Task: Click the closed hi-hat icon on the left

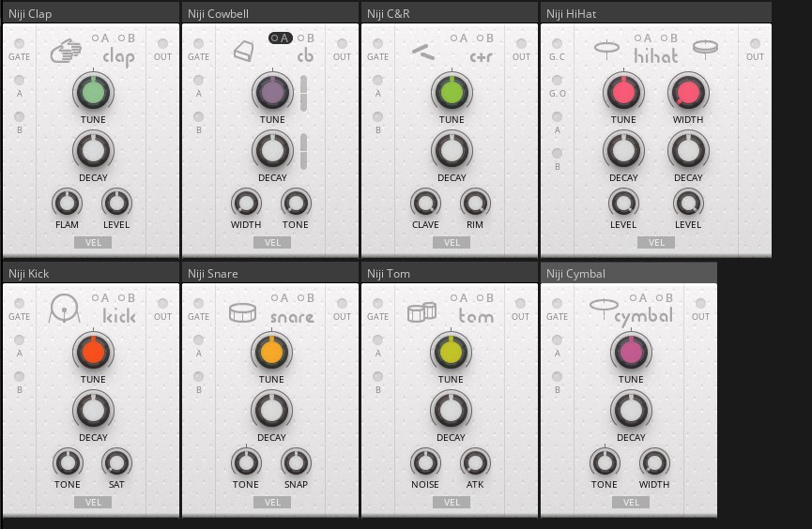Action: click(x=606, y=47)
